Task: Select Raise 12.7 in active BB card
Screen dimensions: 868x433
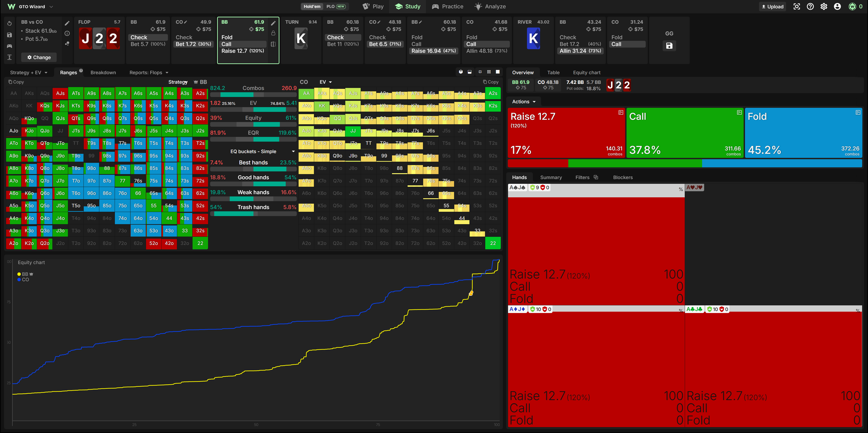Action: click(x=243, y=51)
